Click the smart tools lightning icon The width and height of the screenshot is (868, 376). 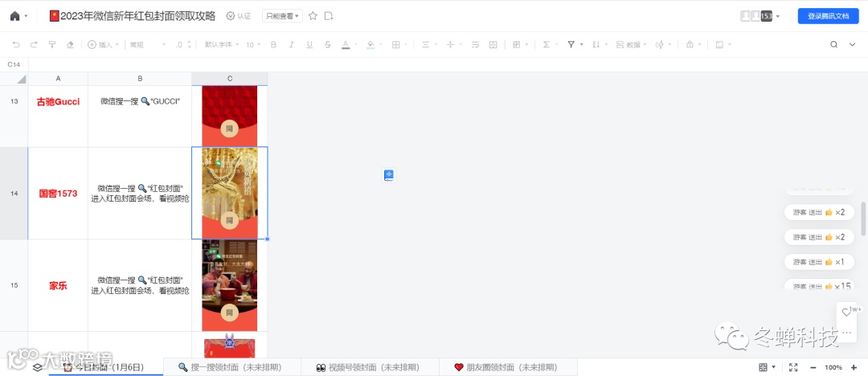(x=659, y=45)
